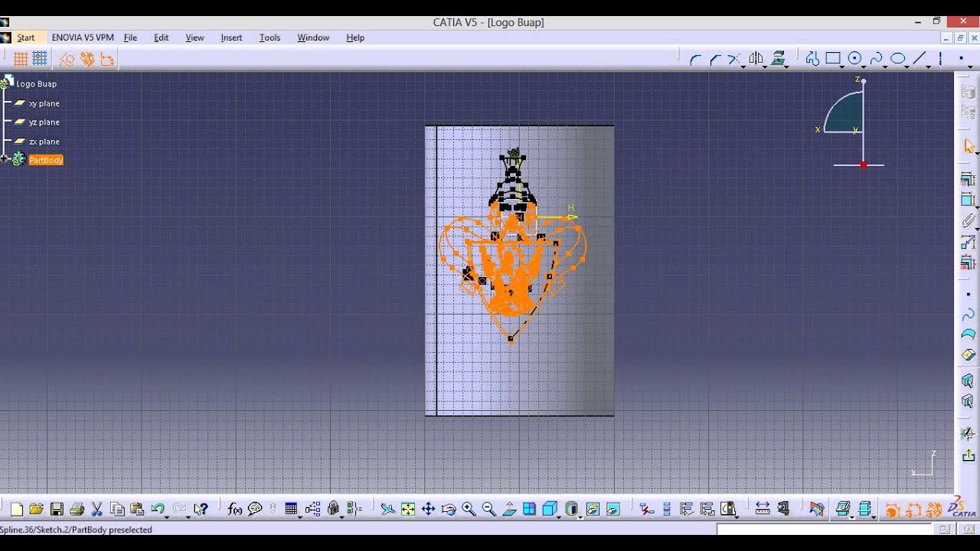
Task: Toggle the Hide/Show icon
Action: tap(843, 509)
